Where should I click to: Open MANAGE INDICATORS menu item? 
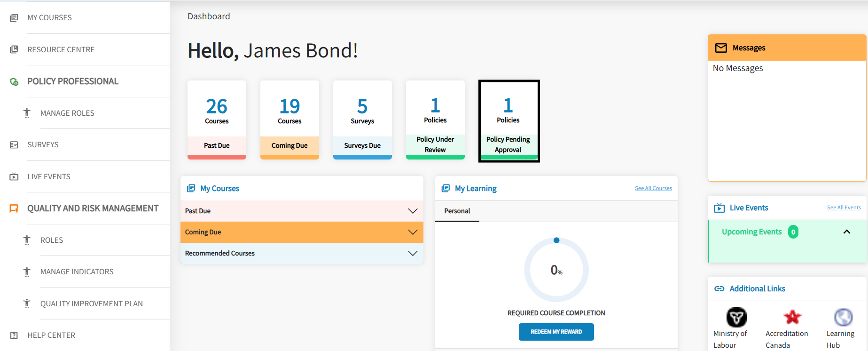77,271
